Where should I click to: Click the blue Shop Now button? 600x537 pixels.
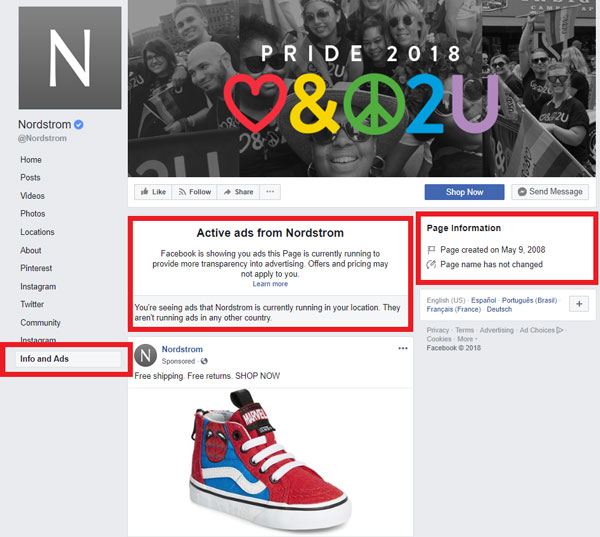click(x=463, y=192)
